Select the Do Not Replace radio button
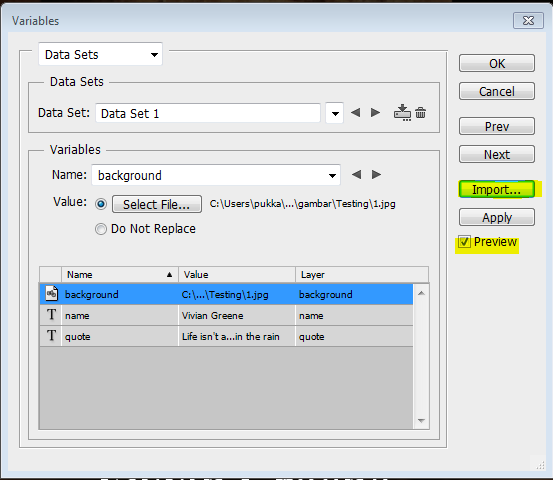This screenshot has height=480, width=553. click(x=101, y=229)
